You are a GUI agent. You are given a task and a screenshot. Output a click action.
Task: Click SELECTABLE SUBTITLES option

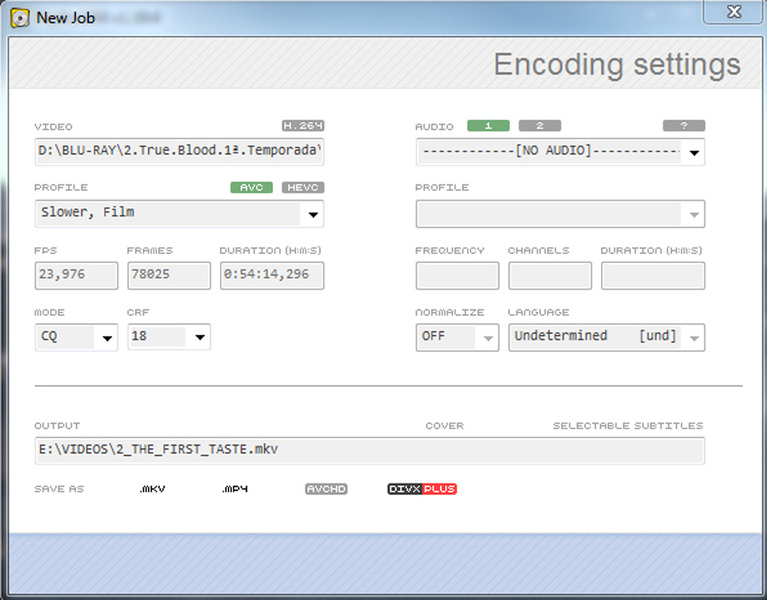[628, 425]
